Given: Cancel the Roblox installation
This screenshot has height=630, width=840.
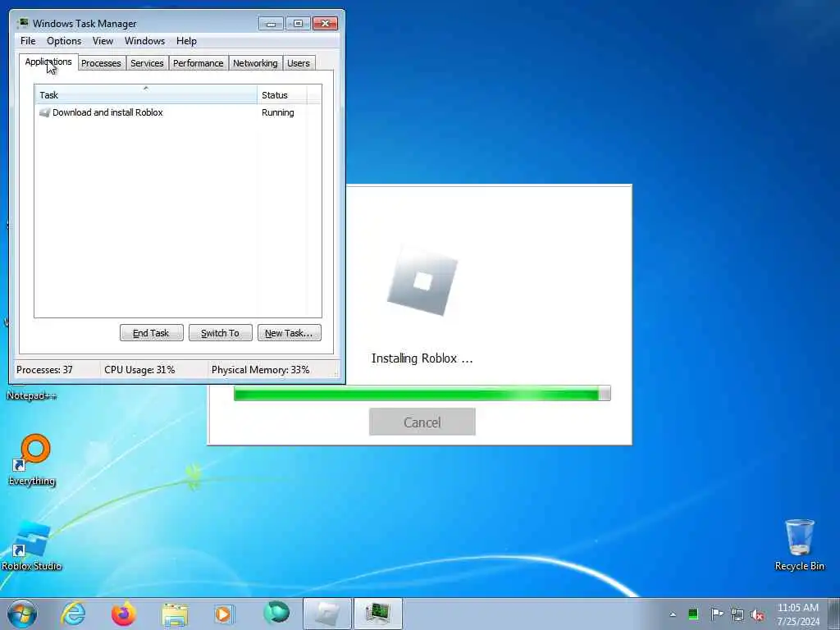Looking at the screenshot, I should [422, 422].
